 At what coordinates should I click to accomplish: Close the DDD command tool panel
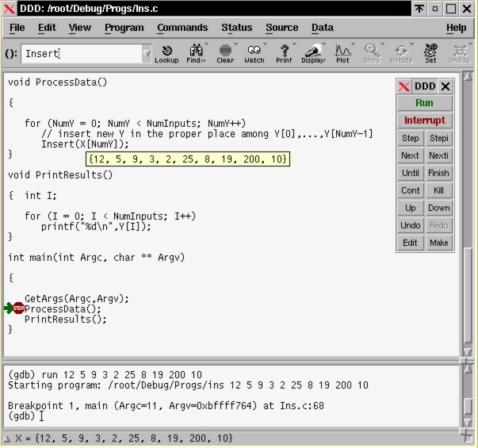pyautogui.click(x=445, y=86)
